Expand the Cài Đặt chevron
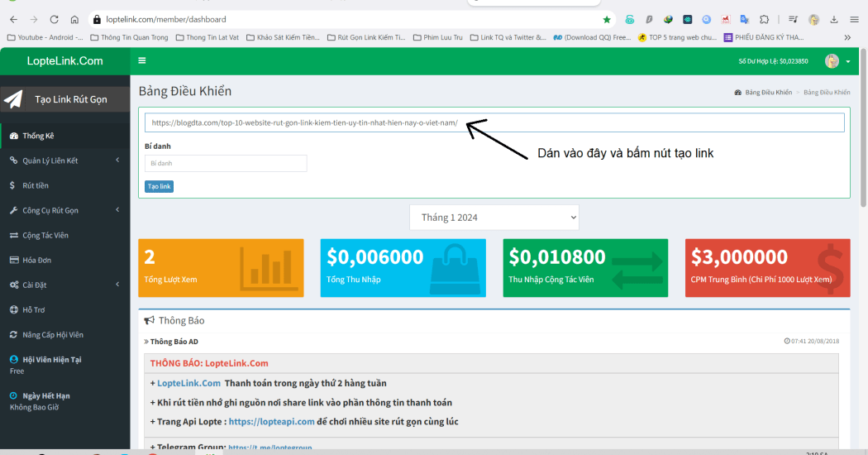The height and width of the screenshot is (455, 868). click(117, 285)
